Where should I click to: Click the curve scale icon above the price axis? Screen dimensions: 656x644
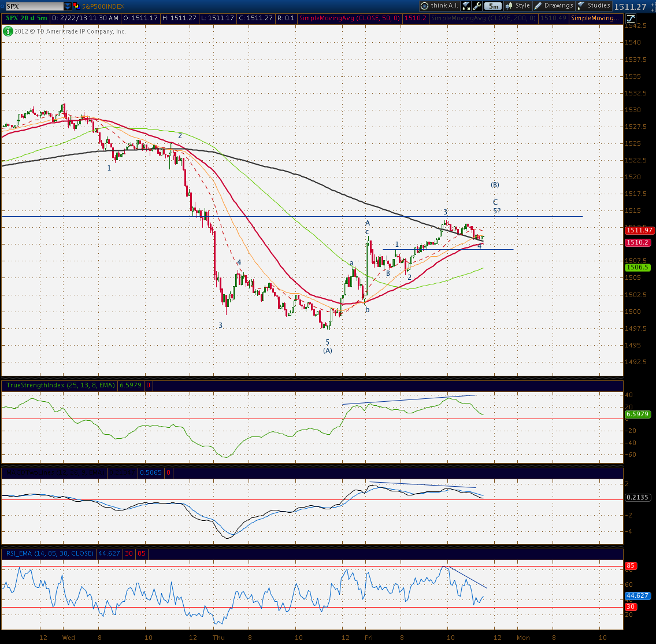pos(631,18)
